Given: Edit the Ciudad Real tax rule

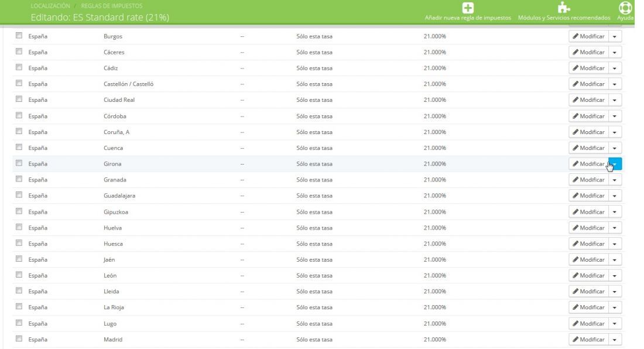Looking at the screenshot, I should (588, 100).
